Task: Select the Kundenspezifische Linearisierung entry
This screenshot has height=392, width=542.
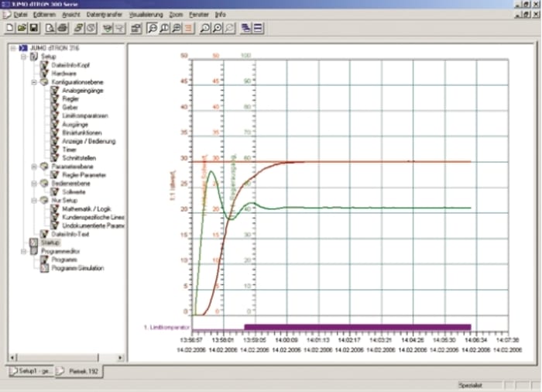Action: pos(93,217)
